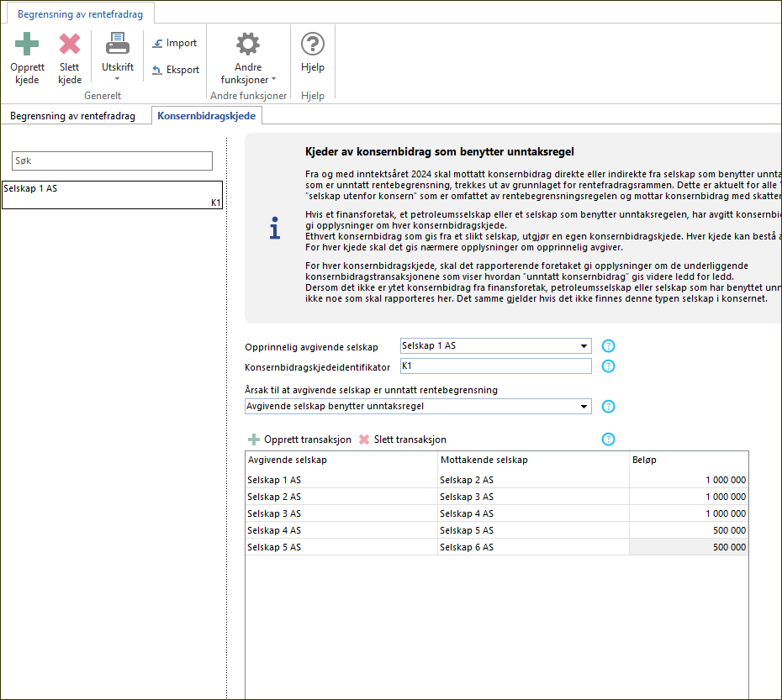Screen dimensions: 782x700
Task: Select avgivende cell Selskap 2 AS in table
Action: (x=341, y=497)
